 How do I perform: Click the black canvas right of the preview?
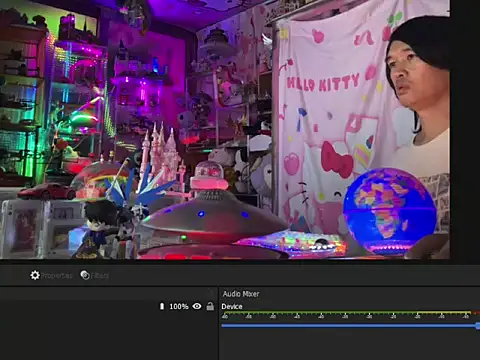tap(465, 129)
